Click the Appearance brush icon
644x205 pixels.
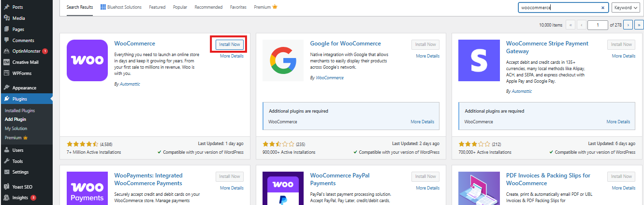click(x=6, y=88)
